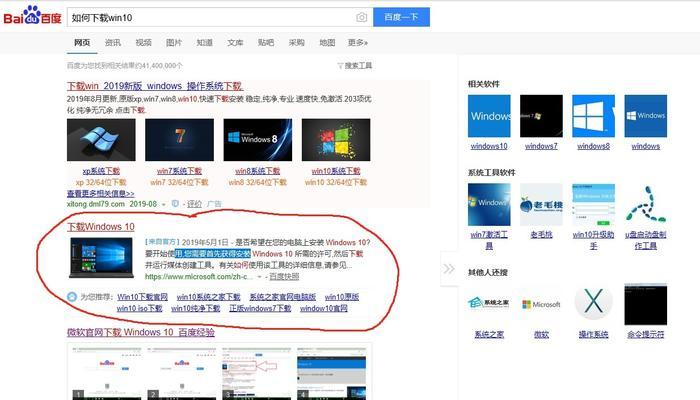Click the Baidu logo
Viewport: 700px width, 400px height.
(32, 16)
